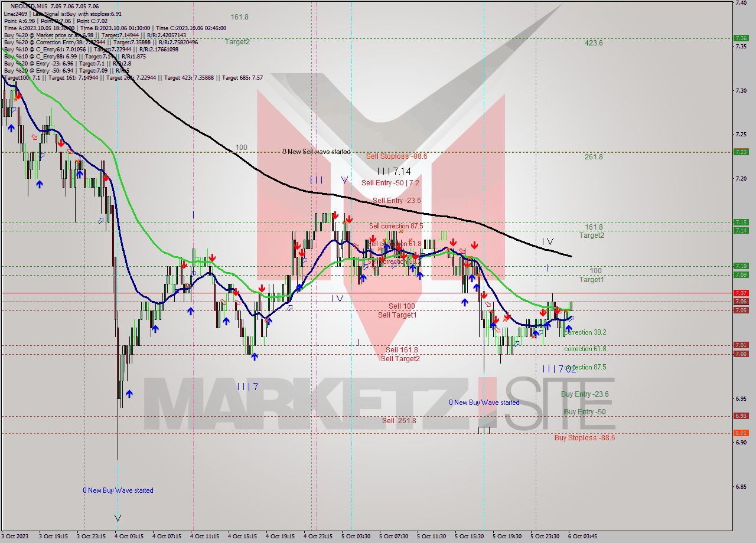Click the green 'correction 61.8' label
The image size is (756, 543).
tap(585, 349)
